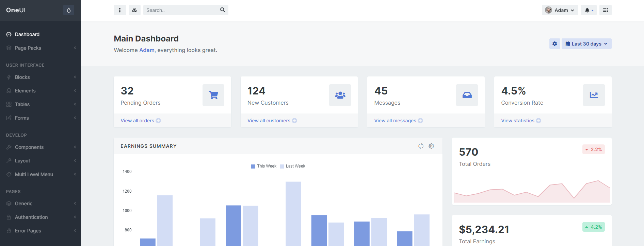Expand the Components submenu
644x246 pixels.
tap(41, 147)
